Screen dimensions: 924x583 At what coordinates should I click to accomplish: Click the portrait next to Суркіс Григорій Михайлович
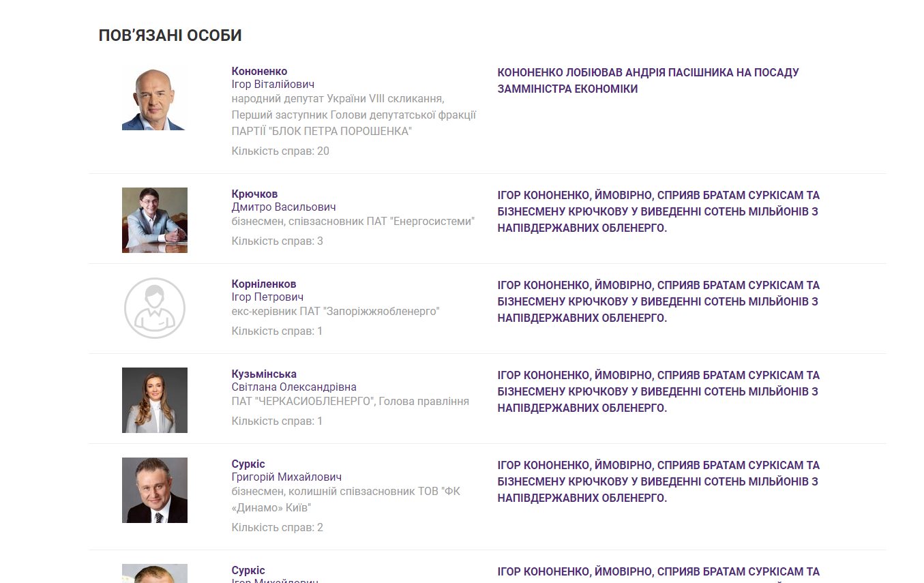(x=155, y=490)
